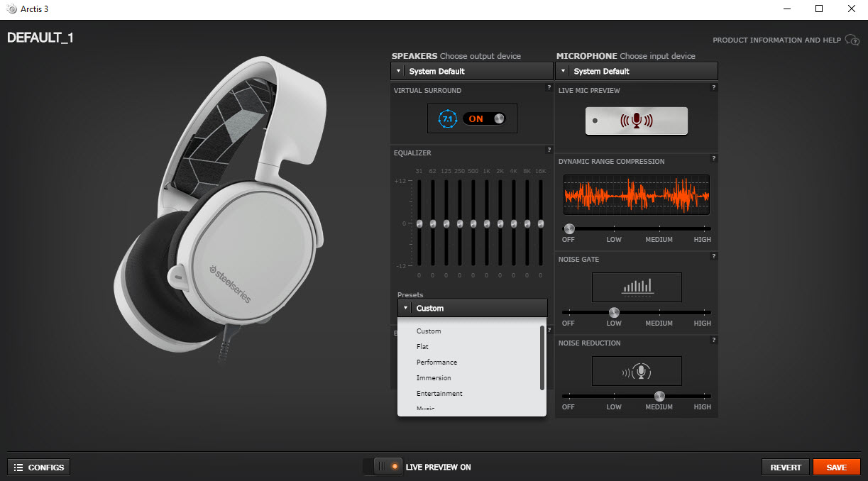Open Product Information and Help
Viewport: 868px width, 481px height.
click(776, 40)
